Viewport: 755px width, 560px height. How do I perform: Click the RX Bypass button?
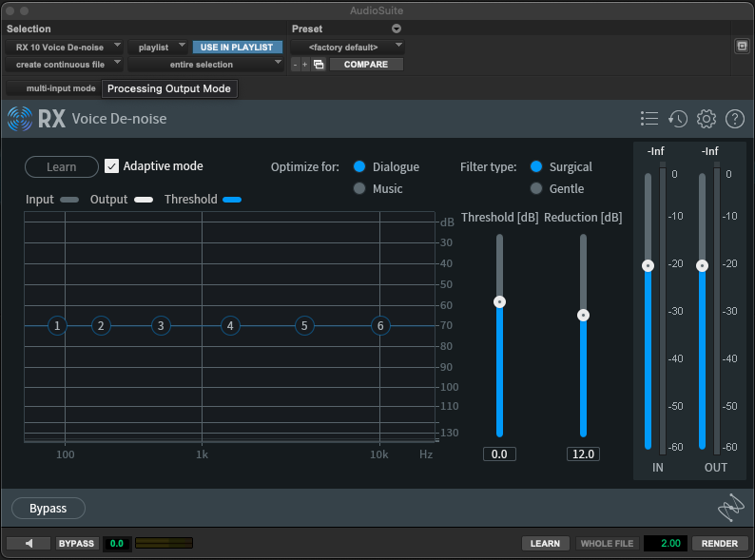click(48, 508)
